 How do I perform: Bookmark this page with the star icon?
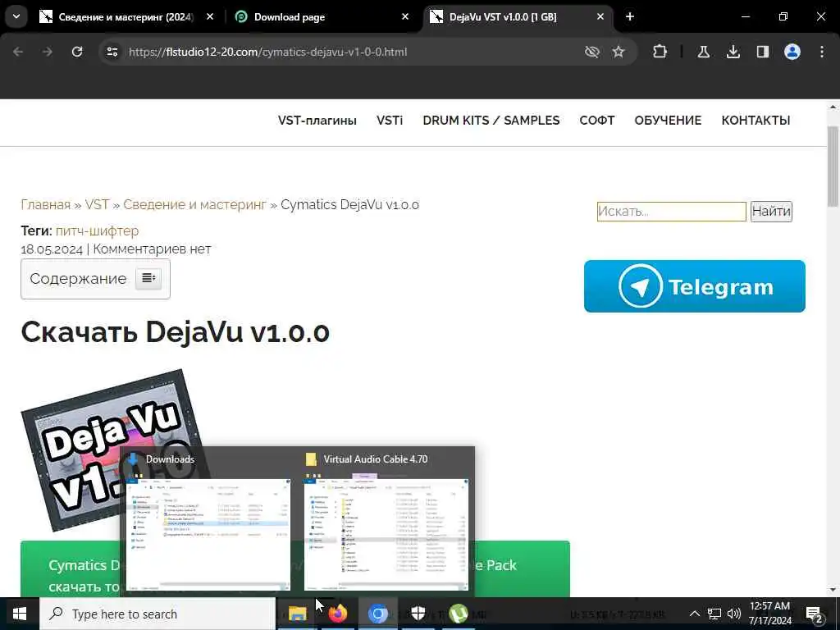(619, 52)
